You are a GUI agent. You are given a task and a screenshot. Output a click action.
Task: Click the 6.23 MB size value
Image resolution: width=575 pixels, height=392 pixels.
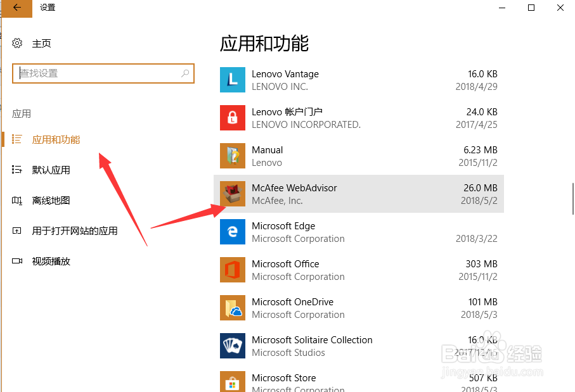(481, 150)
